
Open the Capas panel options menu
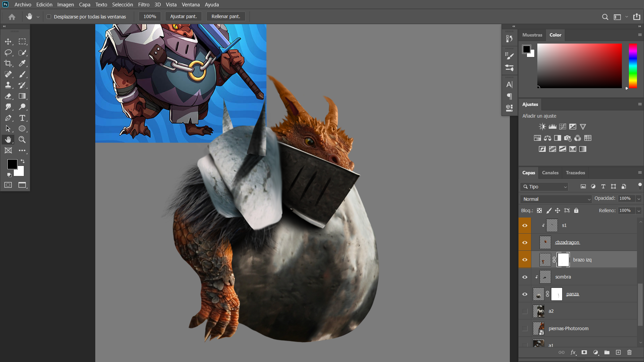coord(640,173)
